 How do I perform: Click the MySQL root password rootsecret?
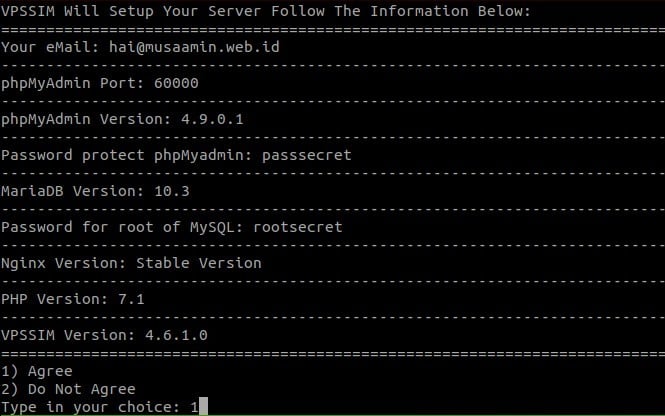coord(298,227)
